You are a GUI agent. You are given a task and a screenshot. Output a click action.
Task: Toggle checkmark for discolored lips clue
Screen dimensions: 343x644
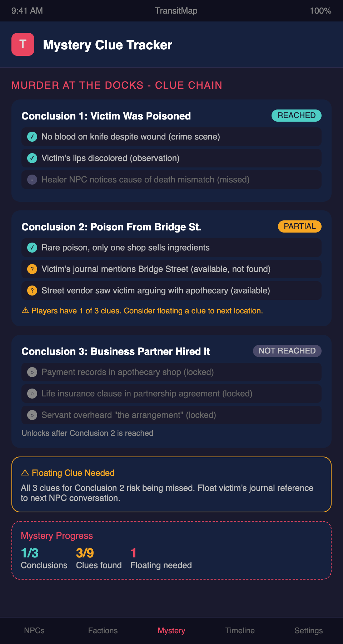tap(32, 158)
